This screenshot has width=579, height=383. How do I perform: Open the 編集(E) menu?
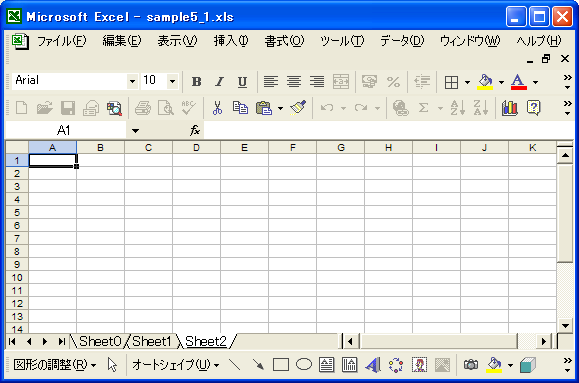click(122, 41)
